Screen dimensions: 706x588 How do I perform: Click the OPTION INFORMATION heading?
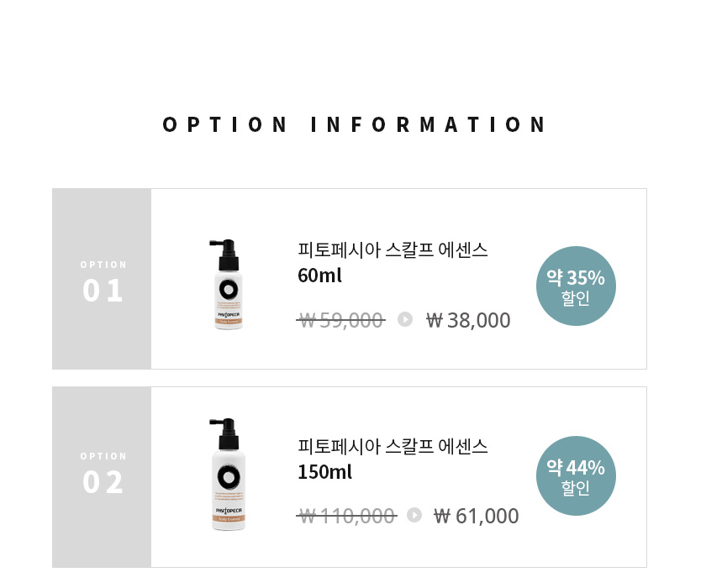354,124
